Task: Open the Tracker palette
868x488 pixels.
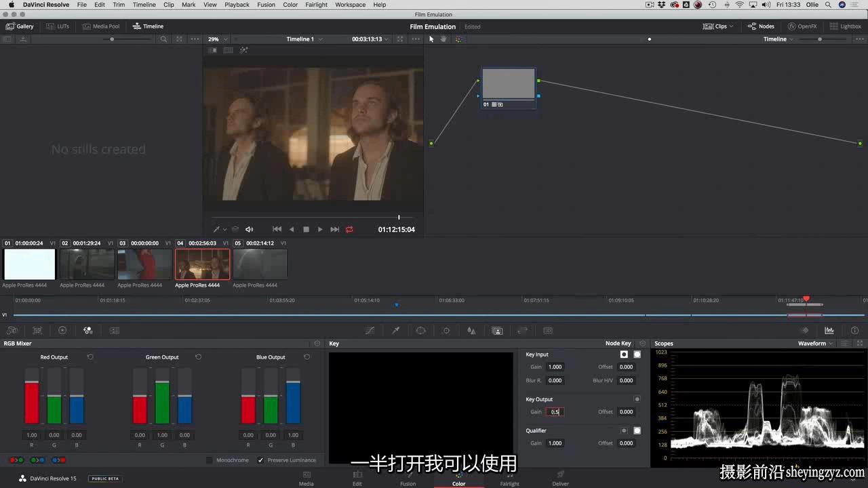Action: coord(446,330)
